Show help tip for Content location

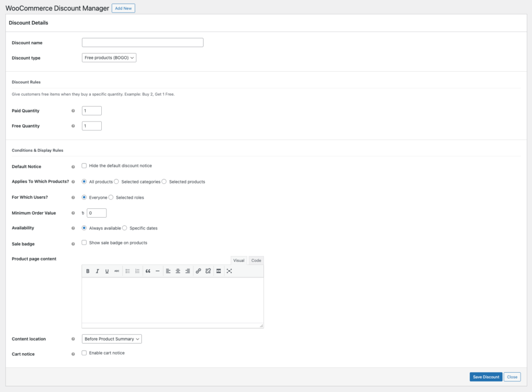click(73, 339)
